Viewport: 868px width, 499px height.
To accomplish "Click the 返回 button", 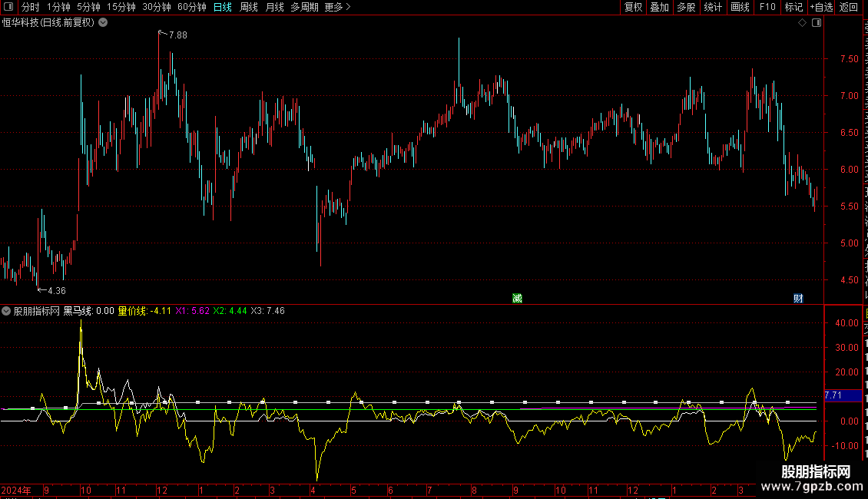I will [x=848, y=7].
